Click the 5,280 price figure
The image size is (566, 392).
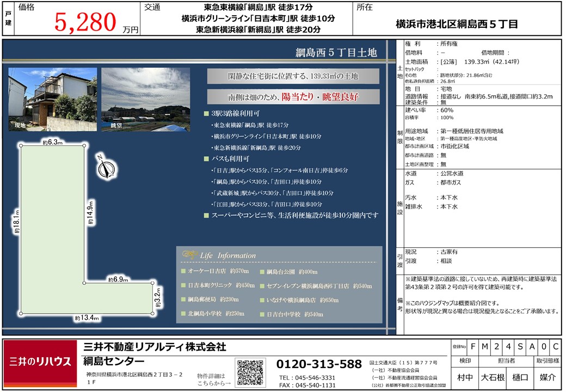coord(85,22)
